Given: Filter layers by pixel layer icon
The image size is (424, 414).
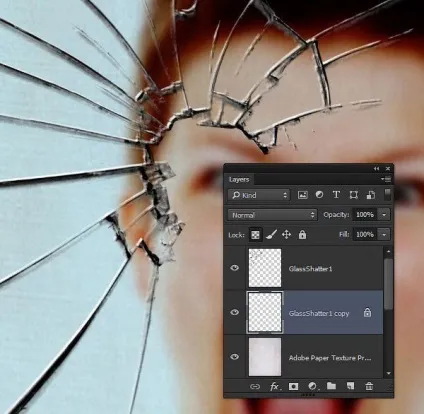Looking at the screenshot, I should coord(302,195).
